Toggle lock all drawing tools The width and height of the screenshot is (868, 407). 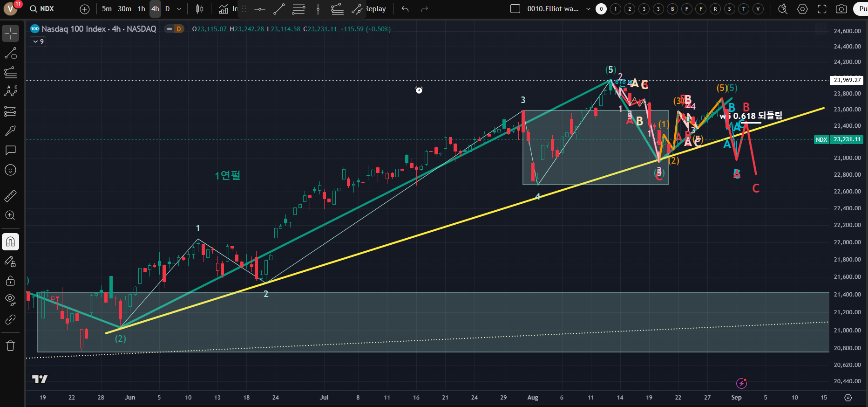tap(10, 281)
